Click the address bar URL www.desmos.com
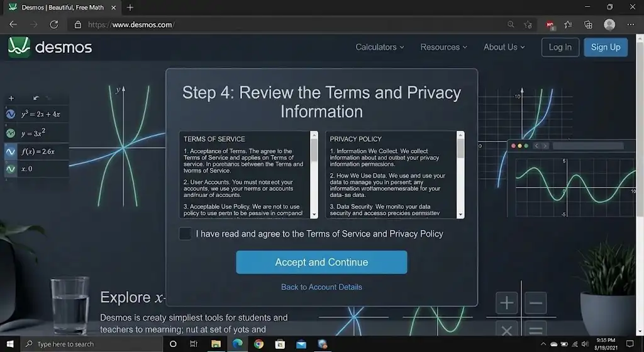The width and height of the screenshot is (644, 352). (x=131, y=25)
